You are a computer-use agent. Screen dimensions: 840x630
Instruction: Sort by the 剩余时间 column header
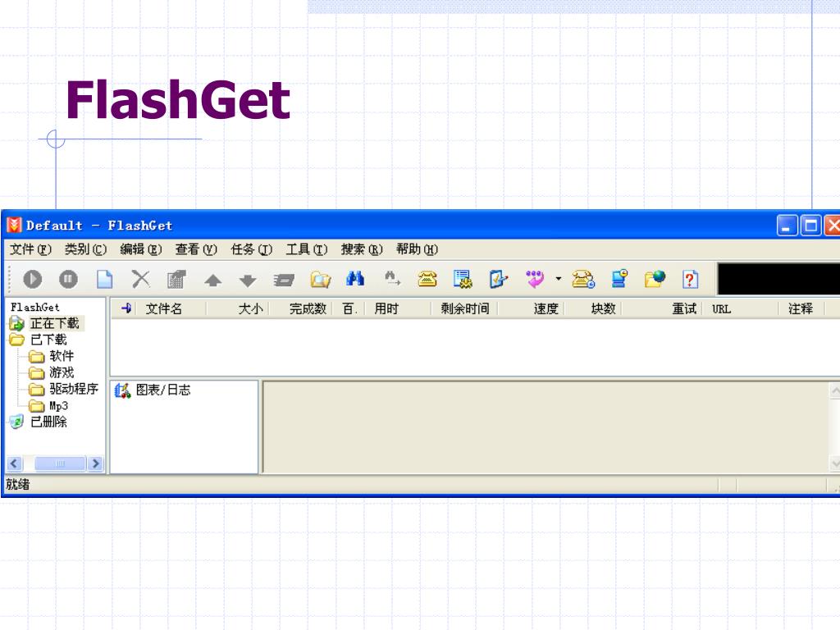click(464, 308)
